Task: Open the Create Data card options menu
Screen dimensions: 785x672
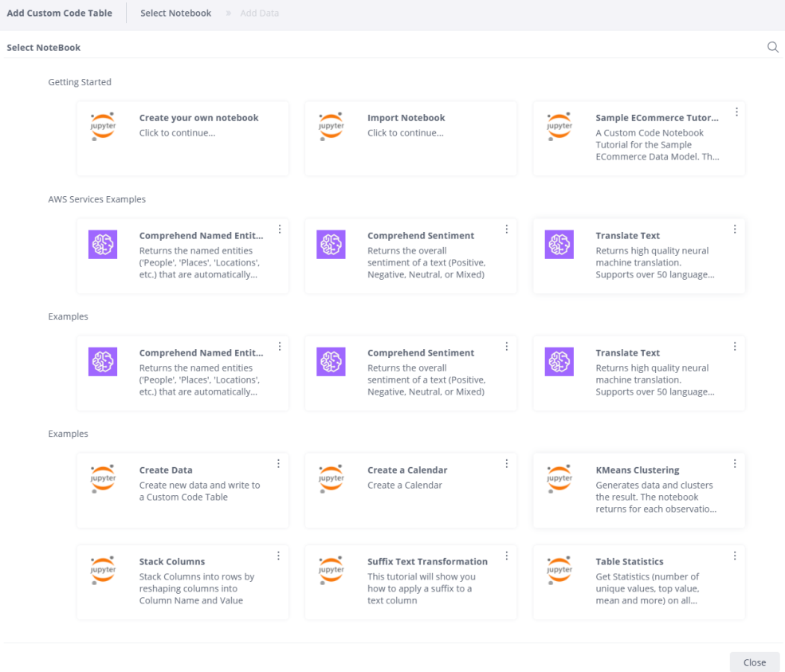Action: point(278,464)
